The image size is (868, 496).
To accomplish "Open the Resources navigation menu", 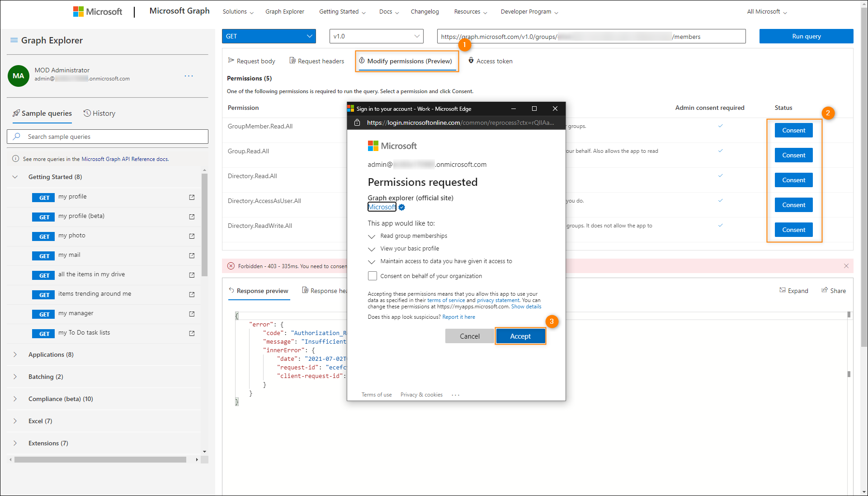I will tap(471, 12).
